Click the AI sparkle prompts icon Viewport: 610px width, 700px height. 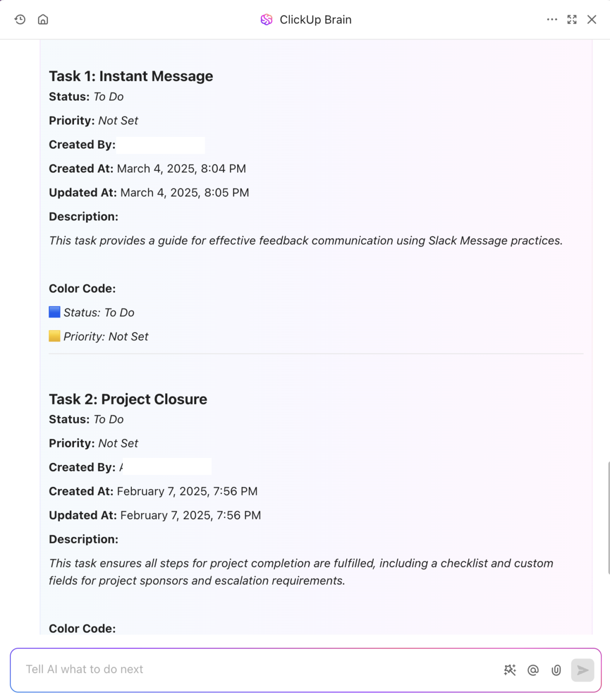coord(510,670)
